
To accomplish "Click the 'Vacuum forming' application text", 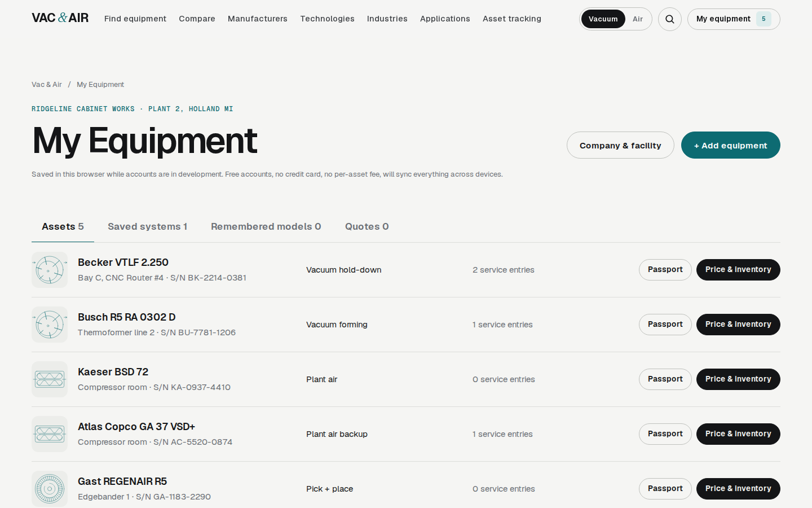I will [337, 325].
